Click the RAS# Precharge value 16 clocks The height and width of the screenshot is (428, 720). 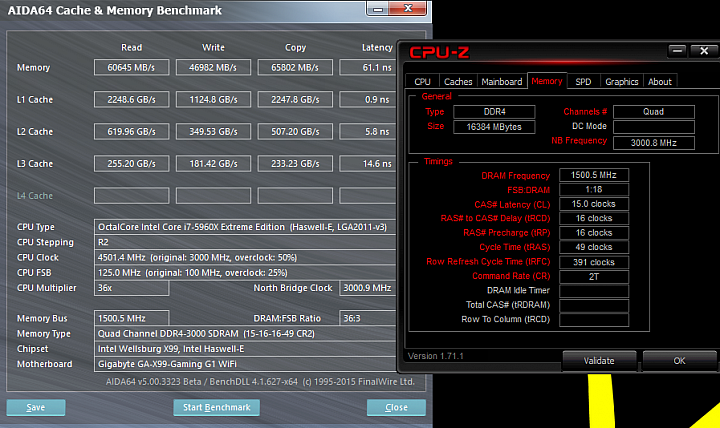(594, 233)
